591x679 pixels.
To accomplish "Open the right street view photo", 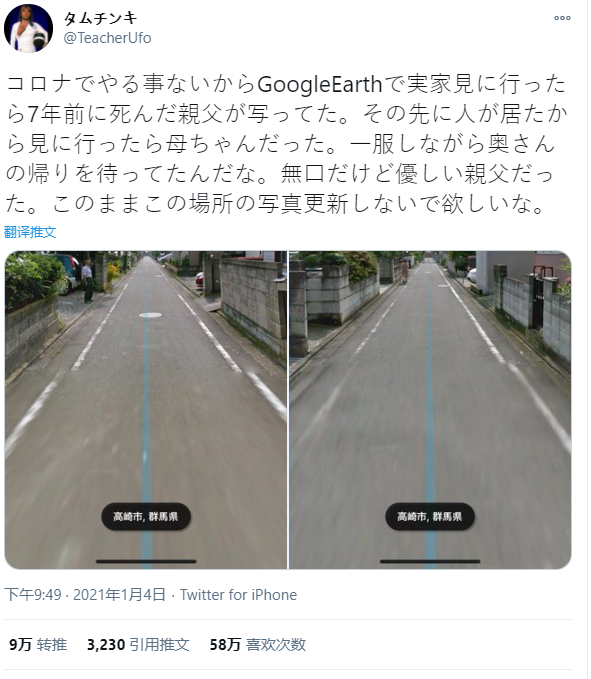I will tap(430, 410).
